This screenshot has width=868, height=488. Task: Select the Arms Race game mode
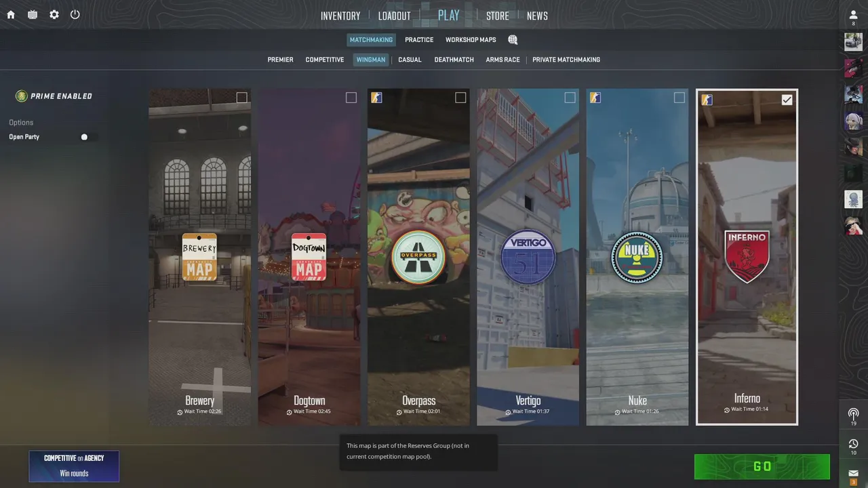click(x=502, y=60)
